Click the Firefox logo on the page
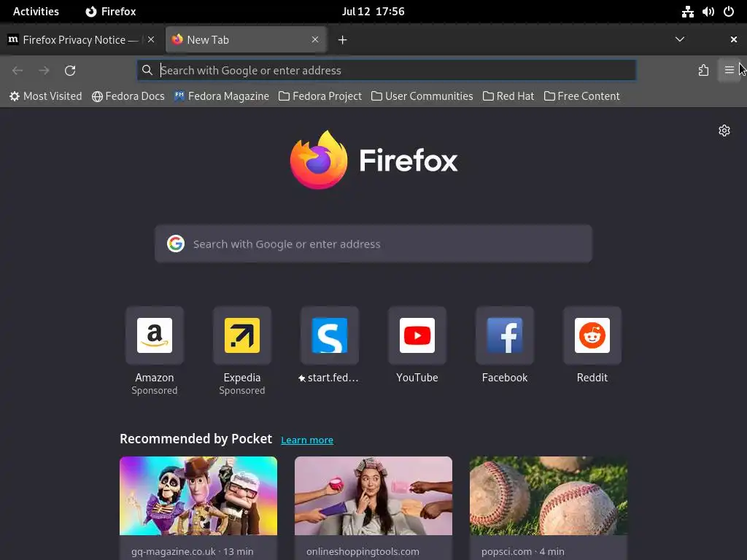 319,160
